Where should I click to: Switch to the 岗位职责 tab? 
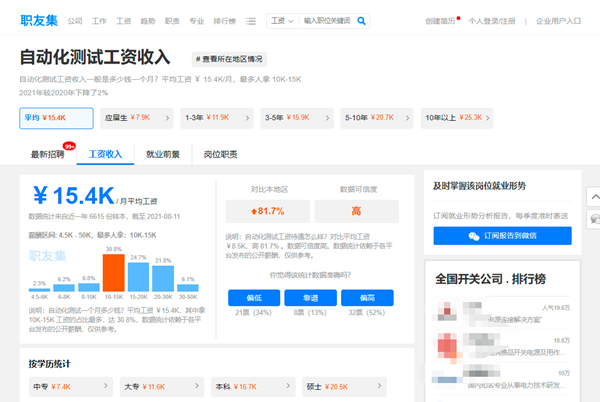click(220, 154)
